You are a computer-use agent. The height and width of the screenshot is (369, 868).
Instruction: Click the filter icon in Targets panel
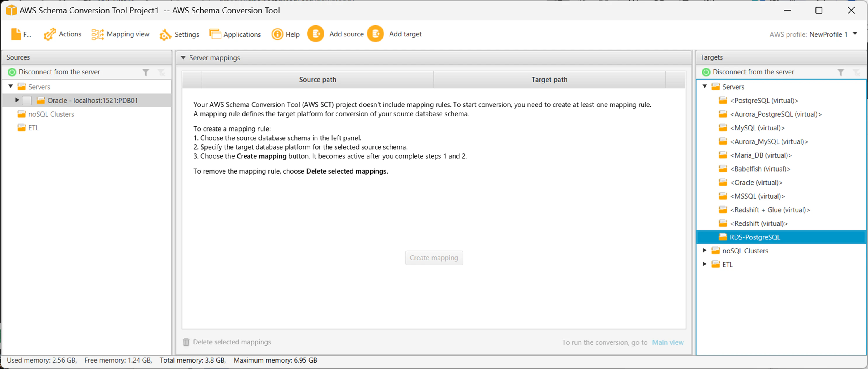841,72
